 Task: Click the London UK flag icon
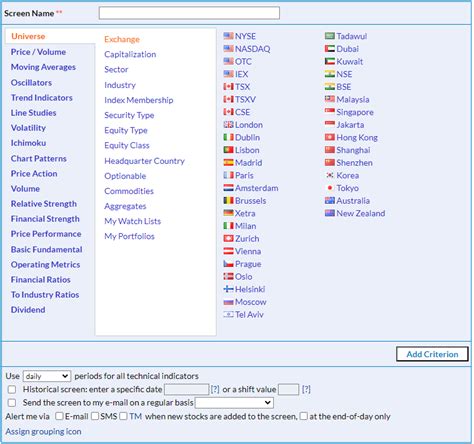click(228, 125)
